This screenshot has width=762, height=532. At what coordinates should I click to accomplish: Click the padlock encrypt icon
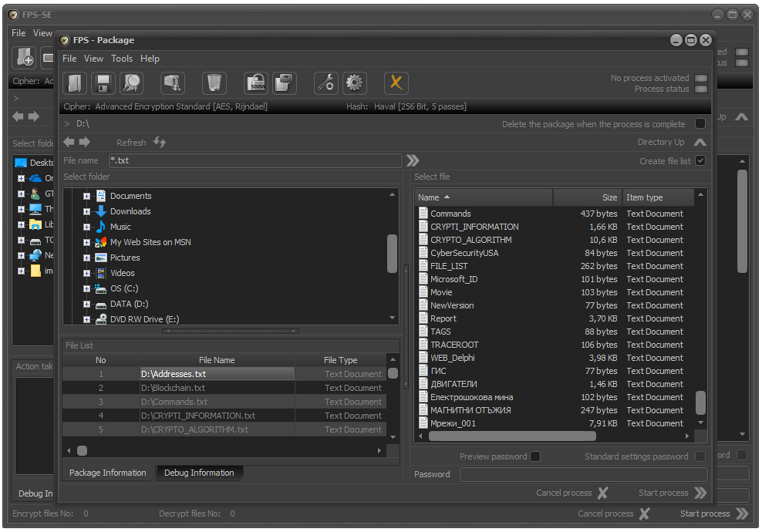point(255,82)
